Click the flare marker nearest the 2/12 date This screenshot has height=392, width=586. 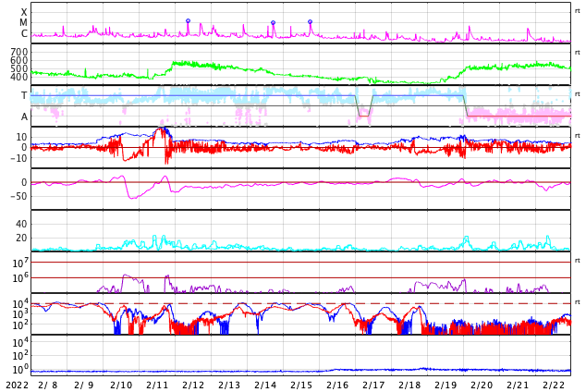(188, 21)
